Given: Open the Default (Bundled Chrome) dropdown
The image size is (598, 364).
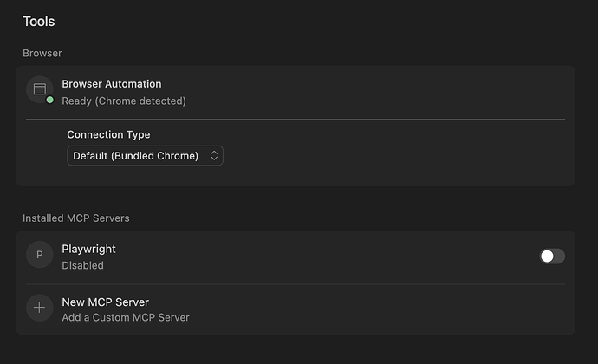Looking at the screenshot, I should point(145,156).
